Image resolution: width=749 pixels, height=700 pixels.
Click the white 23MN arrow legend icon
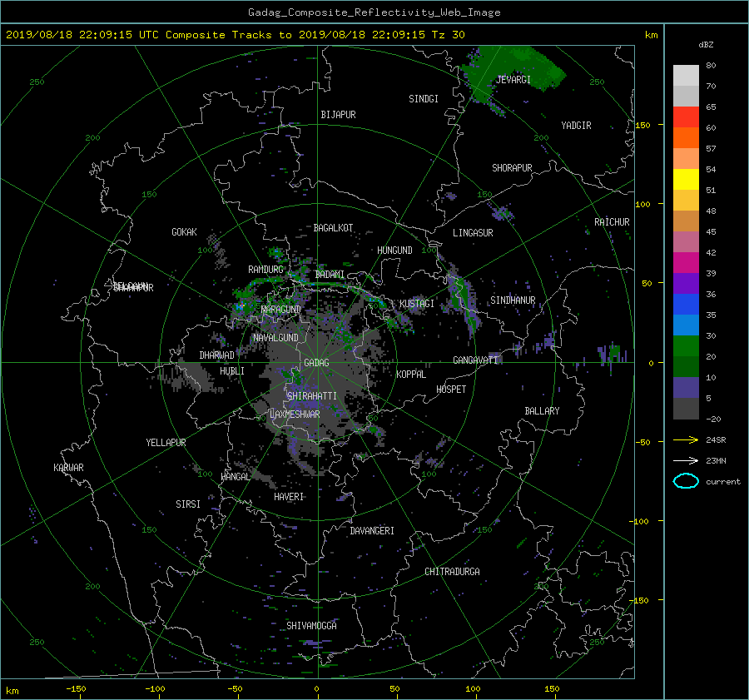coord(686,460)
